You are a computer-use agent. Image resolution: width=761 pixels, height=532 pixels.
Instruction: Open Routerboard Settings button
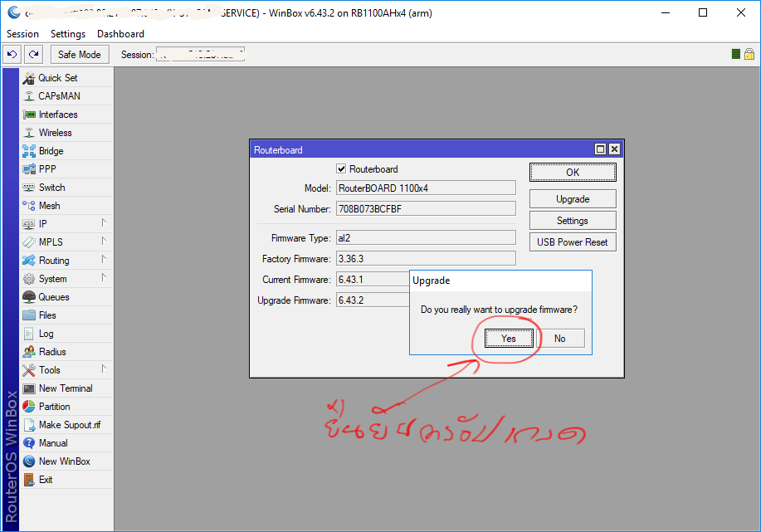pyautogui.click(x=573, y=221)
